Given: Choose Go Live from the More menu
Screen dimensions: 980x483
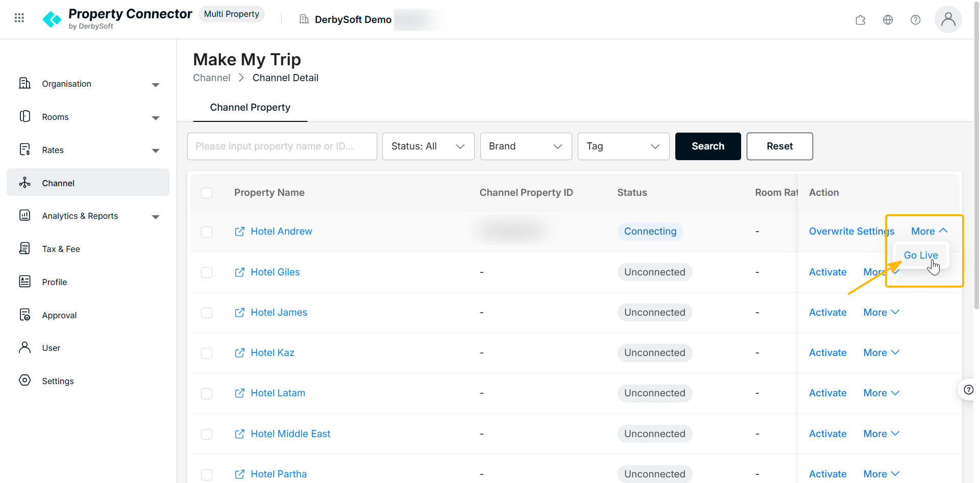Looking at the screenshot, I should (x=921, y=256).
